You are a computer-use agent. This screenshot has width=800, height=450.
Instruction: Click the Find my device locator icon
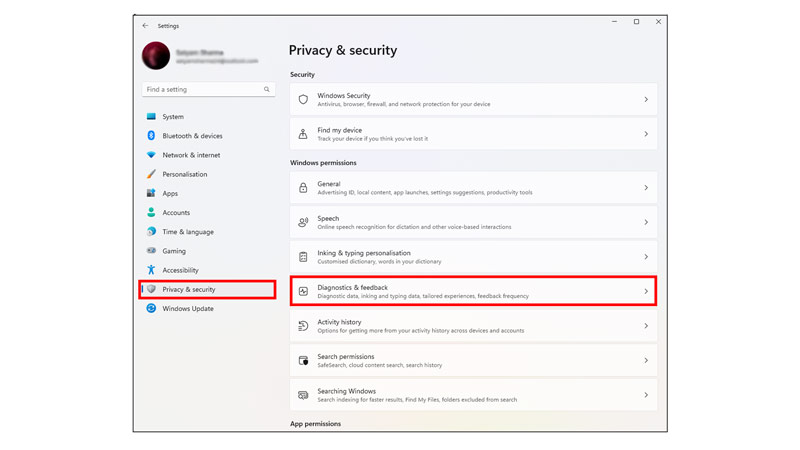coord(303,134)
